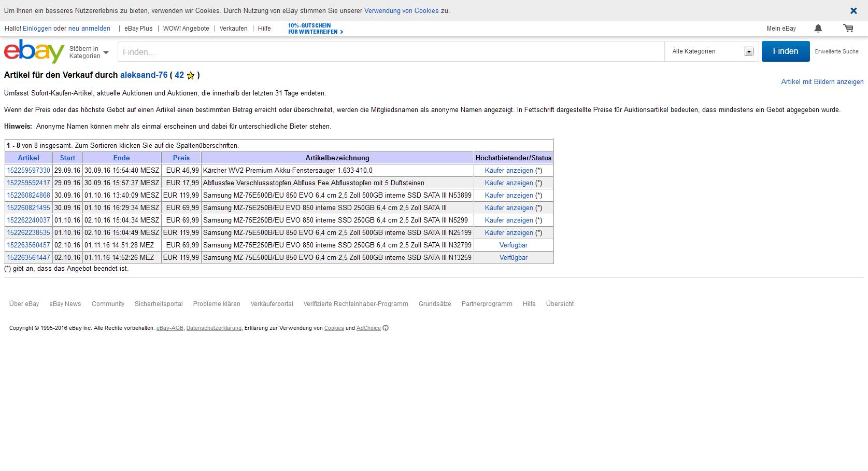Viewport: 868px width, 471px height.
Task: Click Verwendung von Cookies link
Action: 401,10
